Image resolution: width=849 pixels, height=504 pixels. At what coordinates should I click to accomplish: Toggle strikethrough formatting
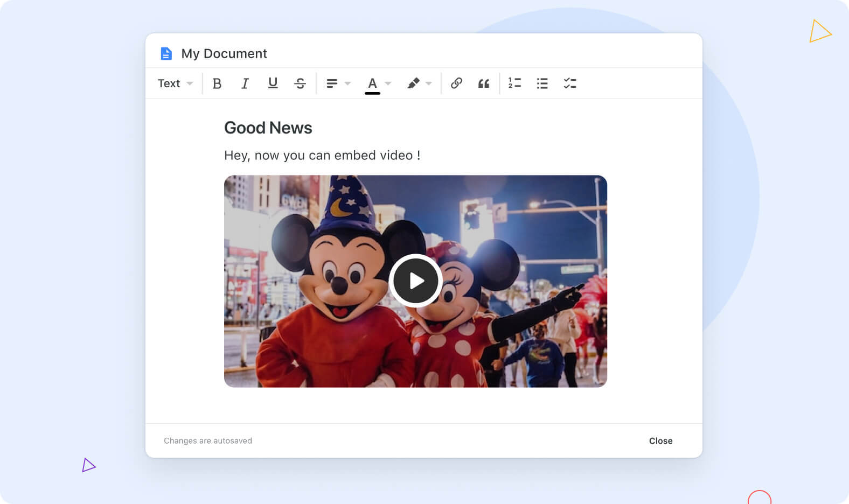(x=300, y=83)
